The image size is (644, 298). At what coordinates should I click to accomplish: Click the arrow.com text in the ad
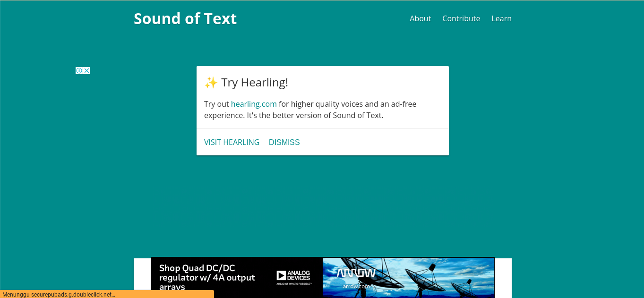[x=357, y=286]
